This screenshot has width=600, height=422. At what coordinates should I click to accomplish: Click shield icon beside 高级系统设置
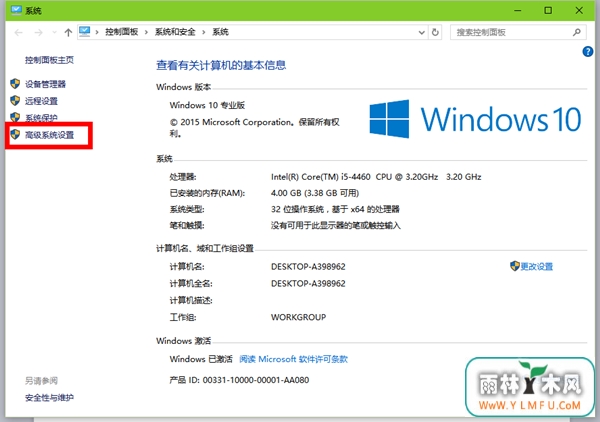point(15,134)
